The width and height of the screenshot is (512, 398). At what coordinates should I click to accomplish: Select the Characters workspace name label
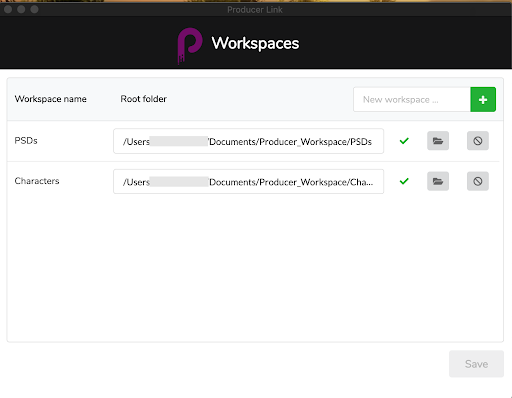(37, 181)
